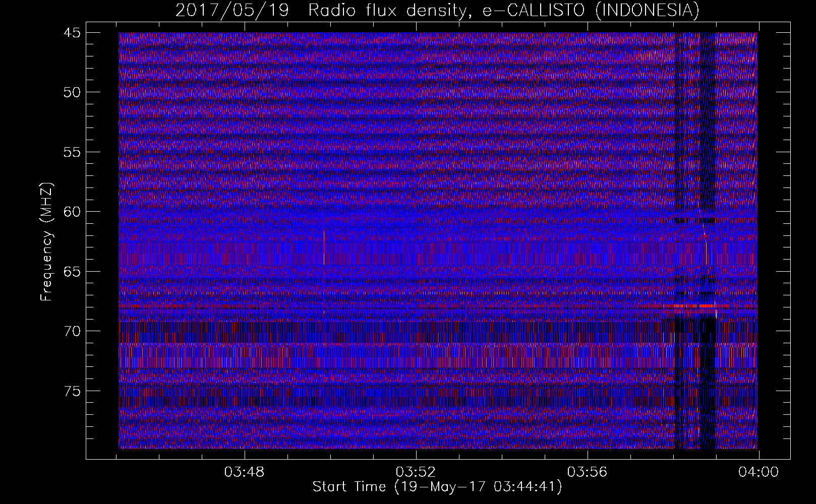This screenshot has height=504, width=816.
Task: Click the 70 frequency tick label
Action: click(71, 331)
